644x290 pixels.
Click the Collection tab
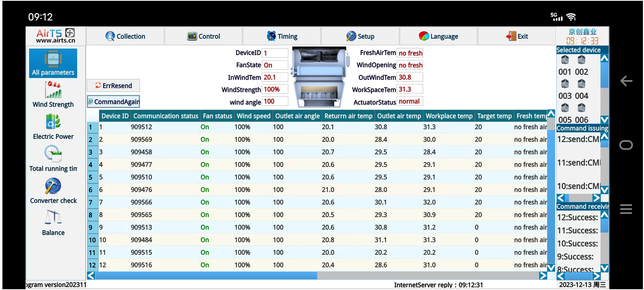[125, 36]
